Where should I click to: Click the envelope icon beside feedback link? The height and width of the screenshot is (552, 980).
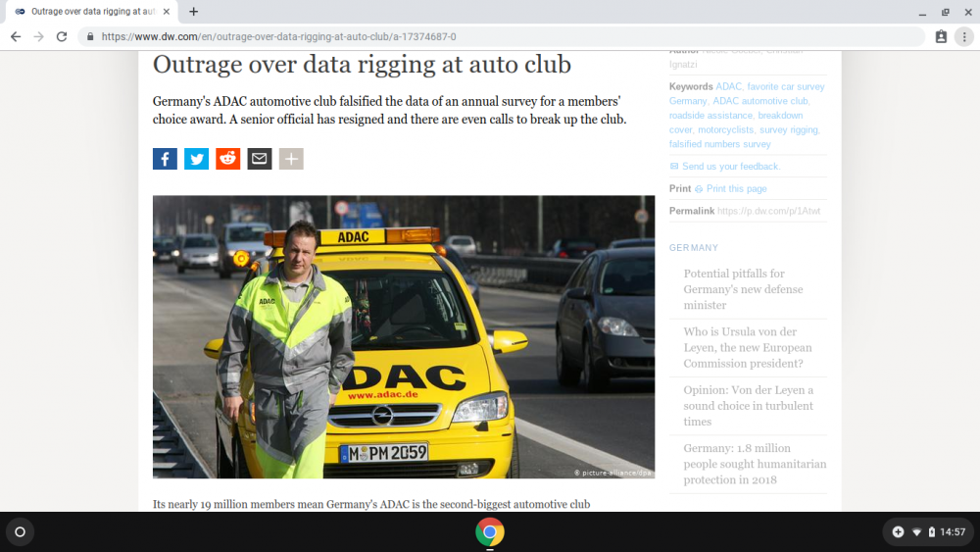coord(674,167)
